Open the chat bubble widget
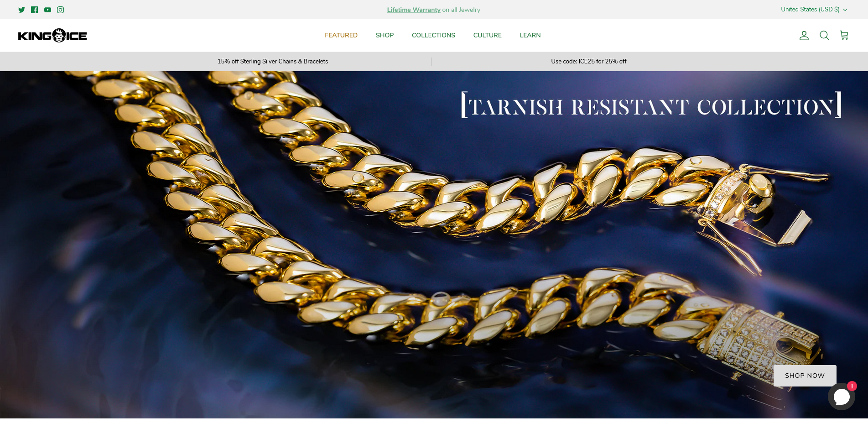 click(x=841, y=397)
